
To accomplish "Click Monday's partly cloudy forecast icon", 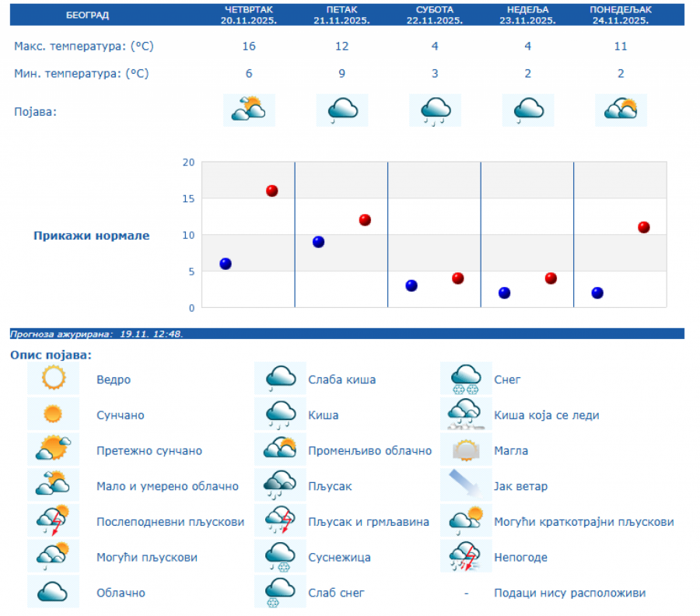I will pos(621,110).
